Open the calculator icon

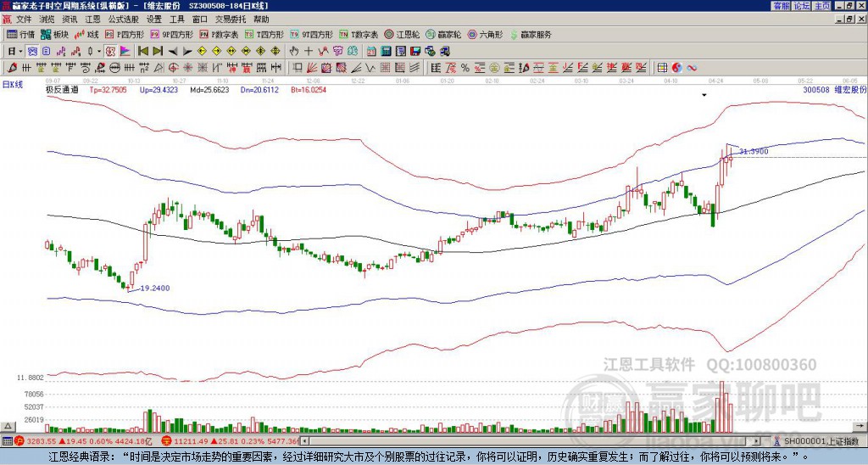[386, 52]
